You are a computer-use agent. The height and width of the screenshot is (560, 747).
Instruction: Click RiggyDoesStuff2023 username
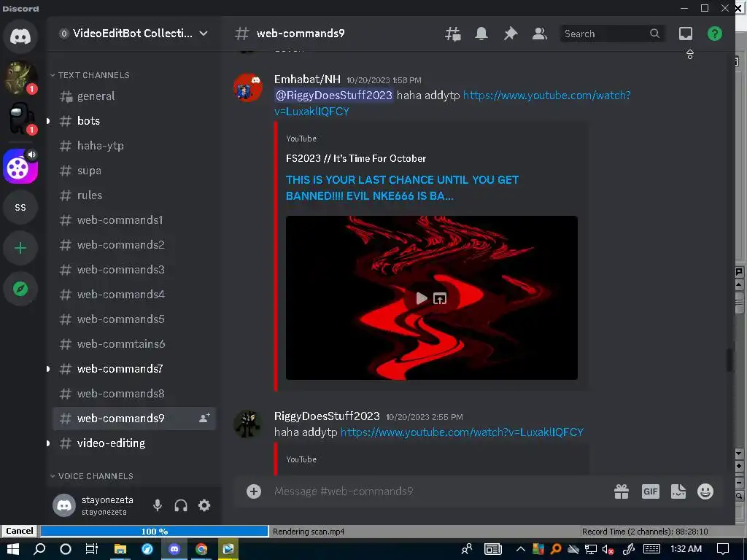327,416
